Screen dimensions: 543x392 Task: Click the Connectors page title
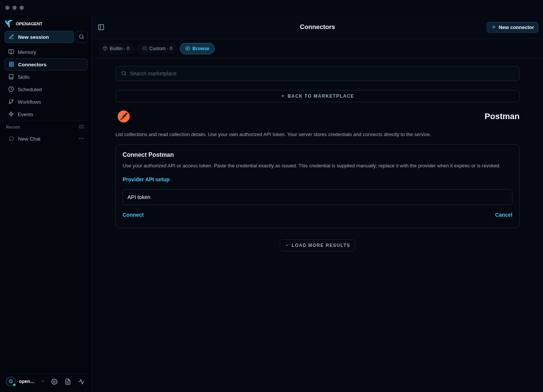tap(318, 27)
